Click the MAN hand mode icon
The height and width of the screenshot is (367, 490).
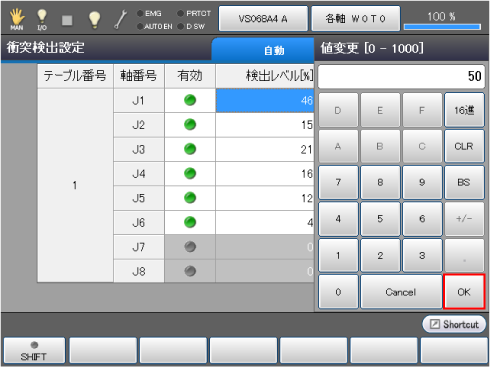pos(17,19)
